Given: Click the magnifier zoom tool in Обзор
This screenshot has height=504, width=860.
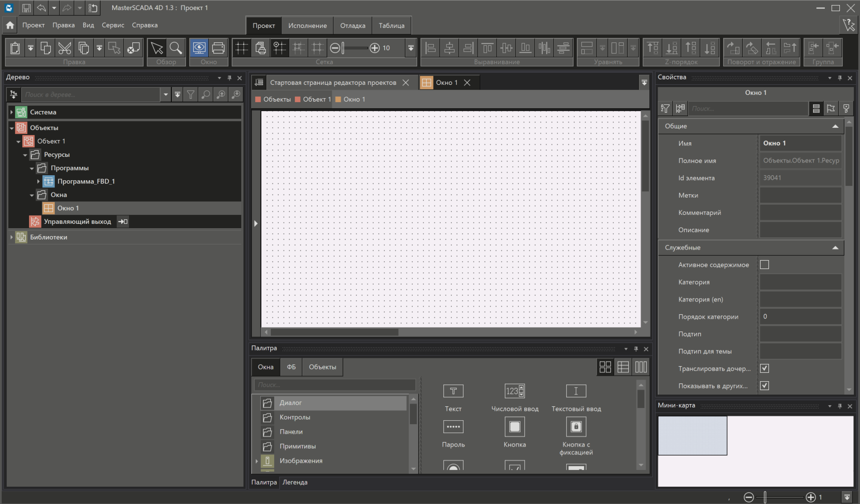Looking at the screenshot, I should click(x=176, y=48).
